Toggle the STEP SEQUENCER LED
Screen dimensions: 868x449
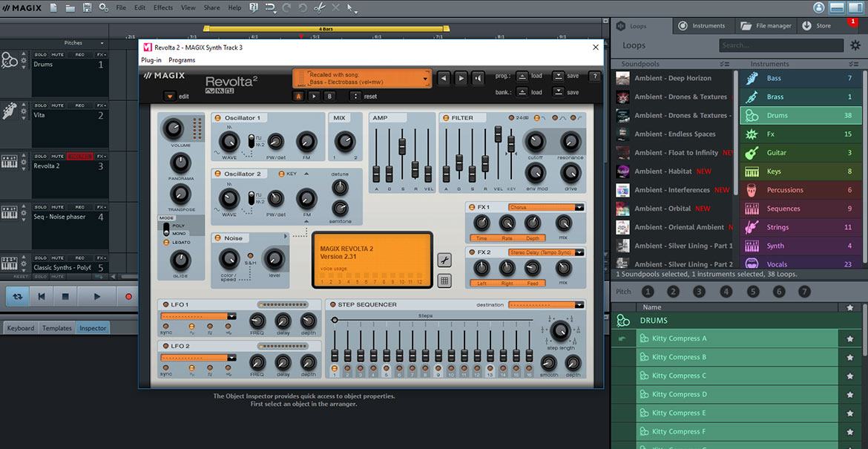tap(332, 304)
